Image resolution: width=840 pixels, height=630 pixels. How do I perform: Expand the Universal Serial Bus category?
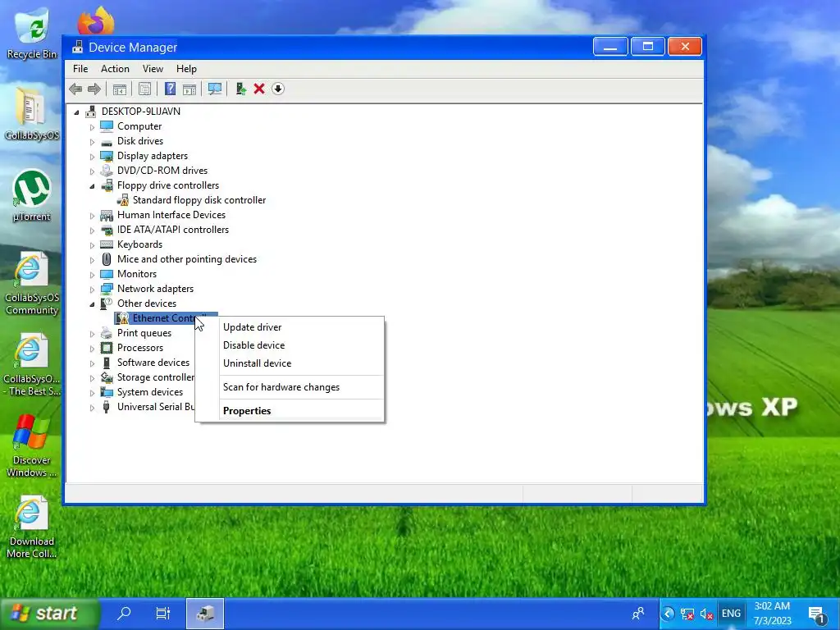92,408
